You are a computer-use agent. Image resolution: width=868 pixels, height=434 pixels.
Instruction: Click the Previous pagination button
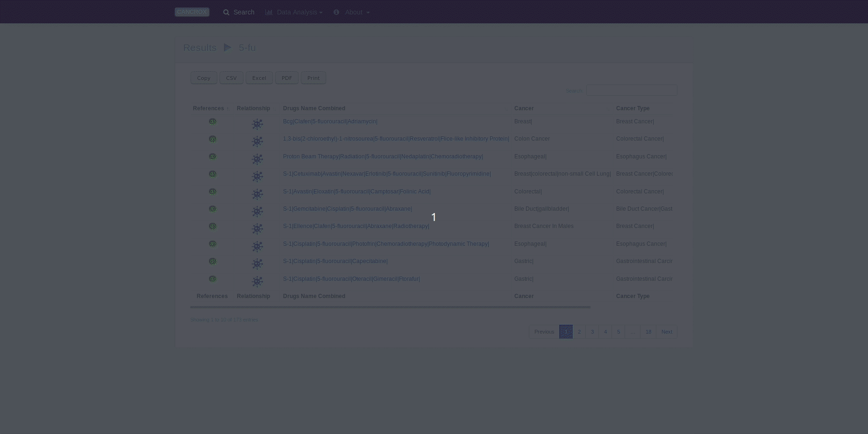(544, 332)
